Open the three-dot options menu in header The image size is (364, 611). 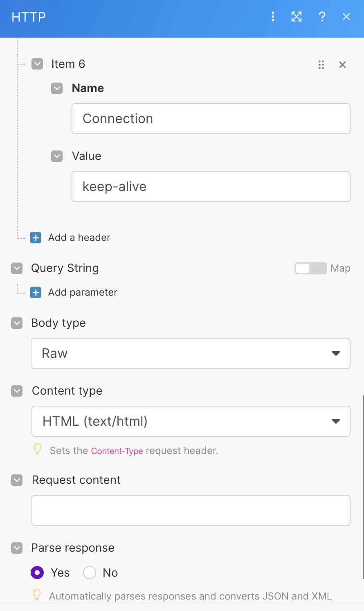(273, 17)
